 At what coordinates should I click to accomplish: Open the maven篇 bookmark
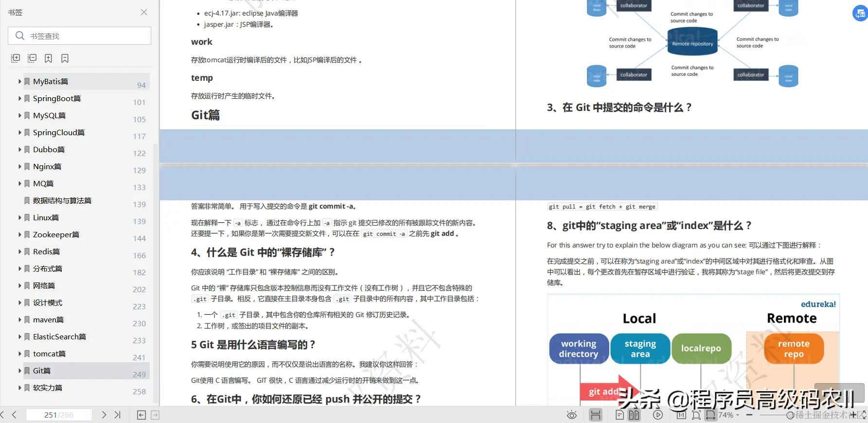[x=48, y=319]
